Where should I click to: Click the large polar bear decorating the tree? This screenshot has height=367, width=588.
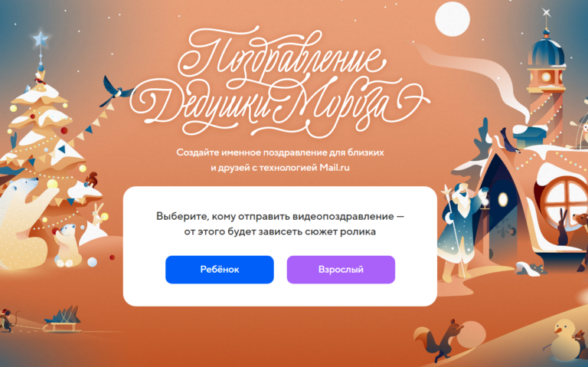pos(26,221)
